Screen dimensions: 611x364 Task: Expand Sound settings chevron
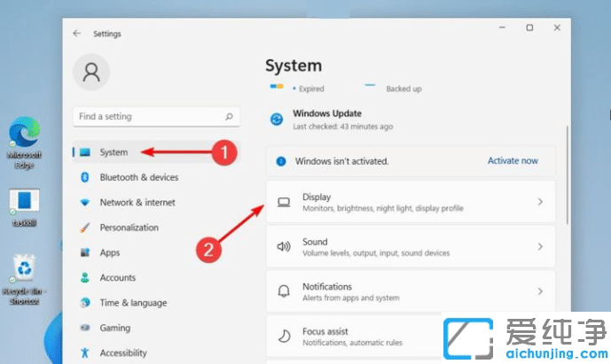click(x=540, y=247)
